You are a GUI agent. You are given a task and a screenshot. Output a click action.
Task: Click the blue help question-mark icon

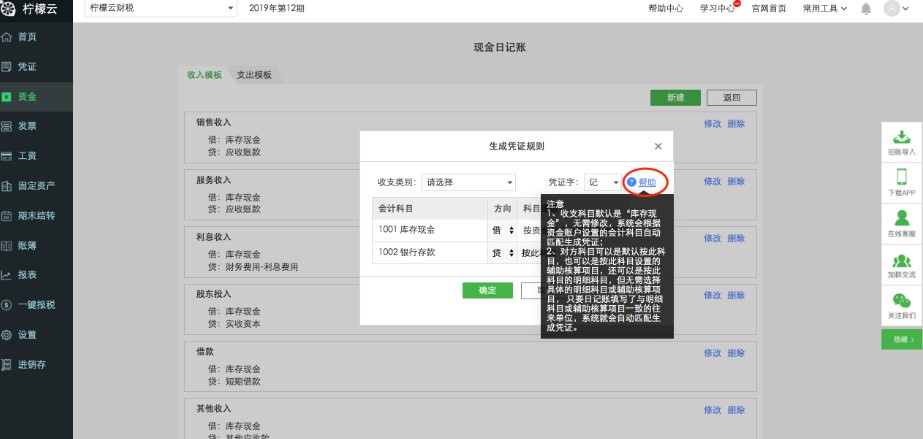tap(632, 182)
